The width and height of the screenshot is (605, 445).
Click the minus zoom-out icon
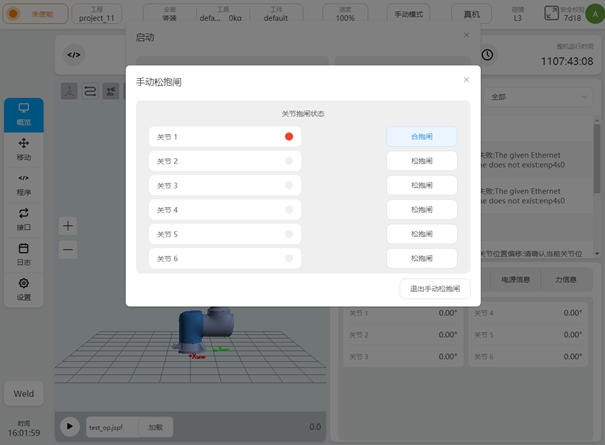[68, 249]
